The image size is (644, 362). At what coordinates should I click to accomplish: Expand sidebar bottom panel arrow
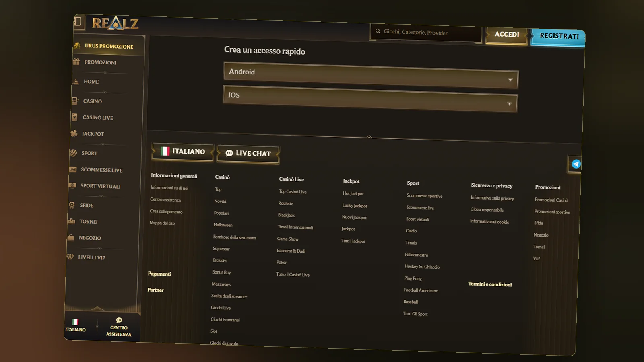[97, 309]
